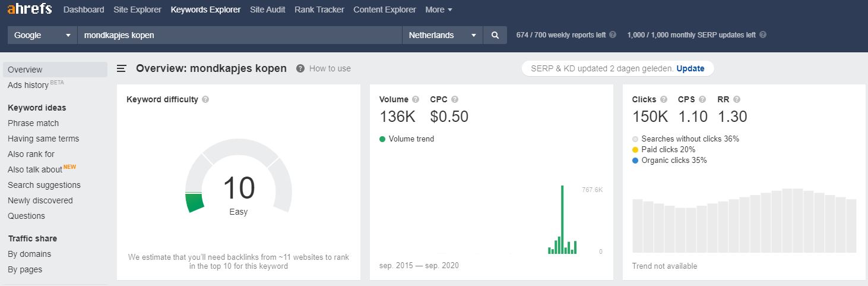Click the ahrefs logo
The height and width of the screenshot is (286, 868).
[30, 9]
